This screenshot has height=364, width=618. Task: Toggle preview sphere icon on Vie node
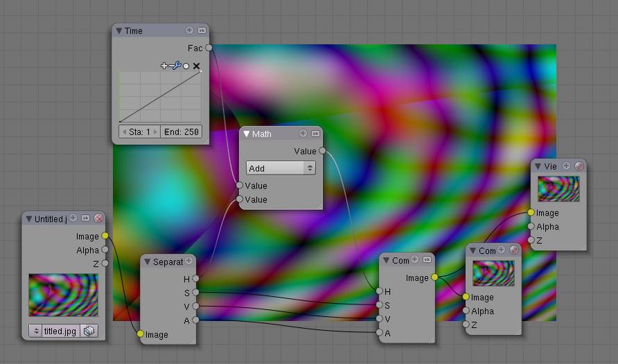click(579, 166)
